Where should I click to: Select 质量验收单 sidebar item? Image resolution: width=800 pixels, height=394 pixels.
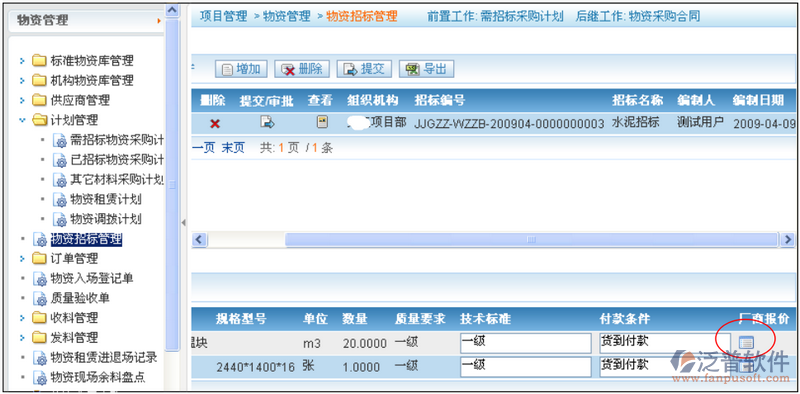(80, 298)
